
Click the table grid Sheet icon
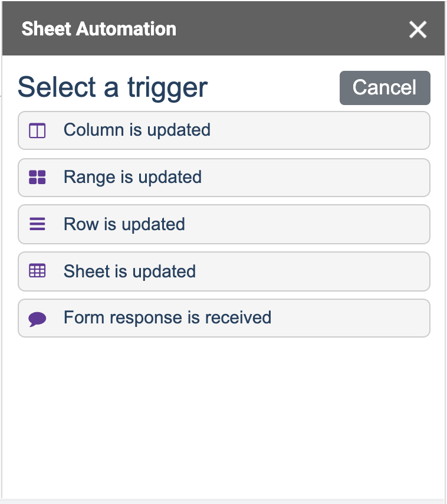(x=37, y=271)
